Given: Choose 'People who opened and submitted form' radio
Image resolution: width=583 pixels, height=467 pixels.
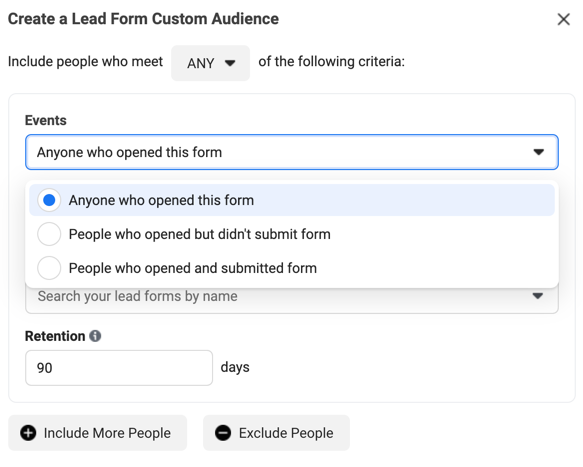Looking at the screenshot, I should 49,268.
